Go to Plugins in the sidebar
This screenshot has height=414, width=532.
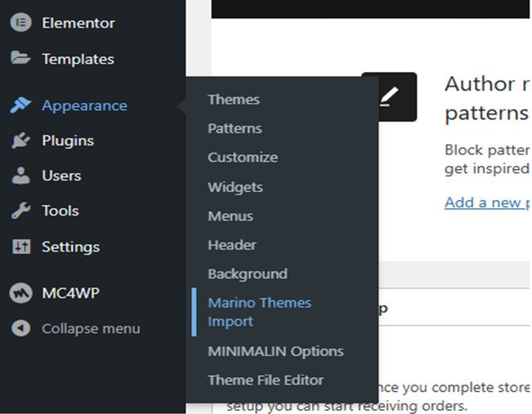pyautogui.click(x=68, y=140)
